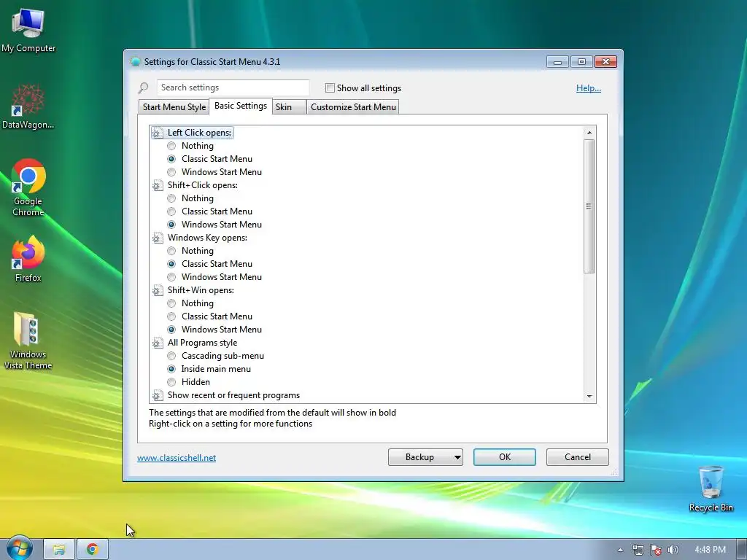Open the Help link
This screenshot has height=560, width=747.
click(x=589, y=88)
